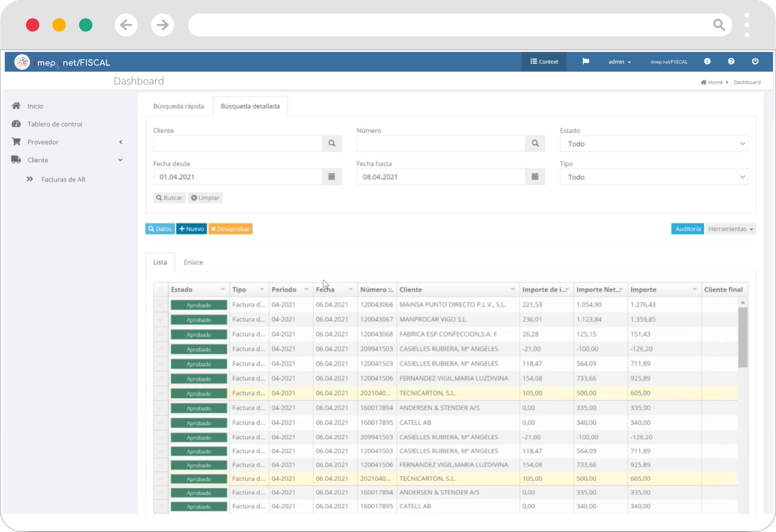776x532 pixels.
Task: Open the Importe column header filter arrow
Action: (x=695, y=289)
